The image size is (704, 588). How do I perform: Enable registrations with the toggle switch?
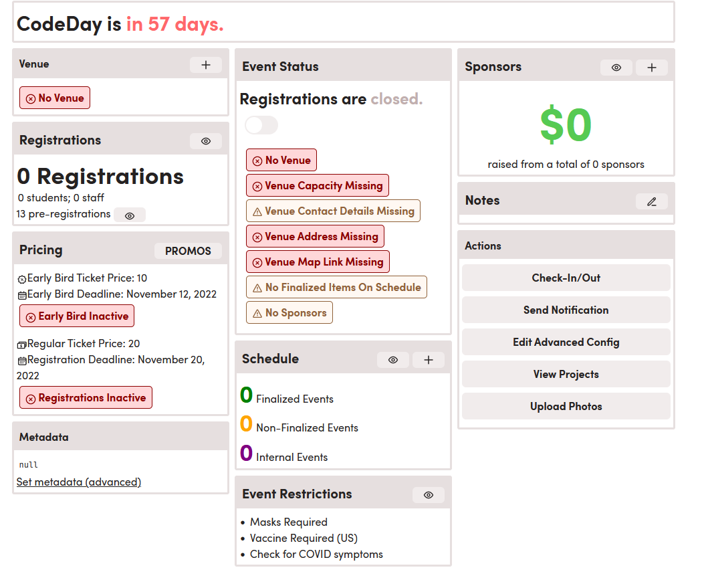[x=261, y=125]
